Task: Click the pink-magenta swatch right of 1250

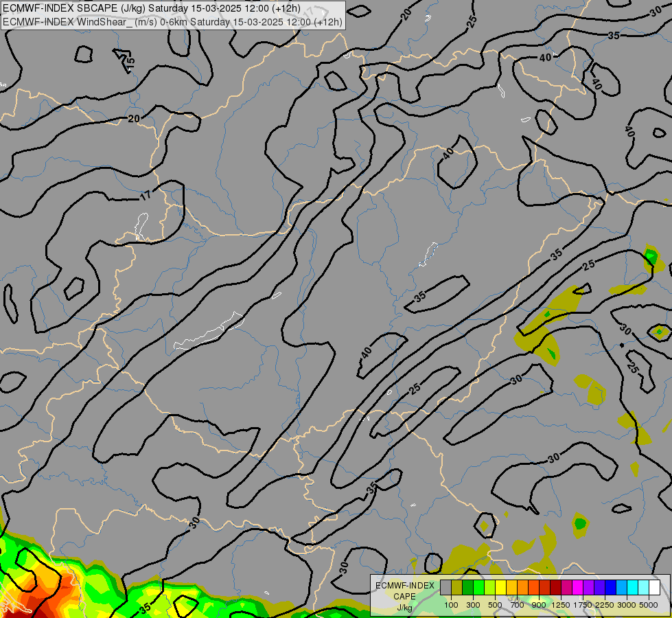Action: 566,588
